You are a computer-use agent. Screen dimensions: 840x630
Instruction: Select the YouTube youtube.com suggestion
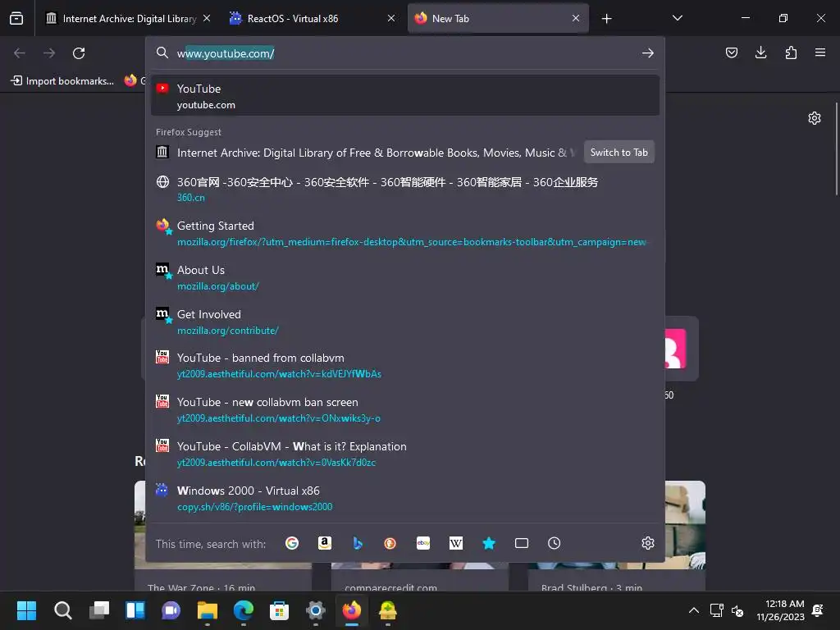click(x=405, y=96)
